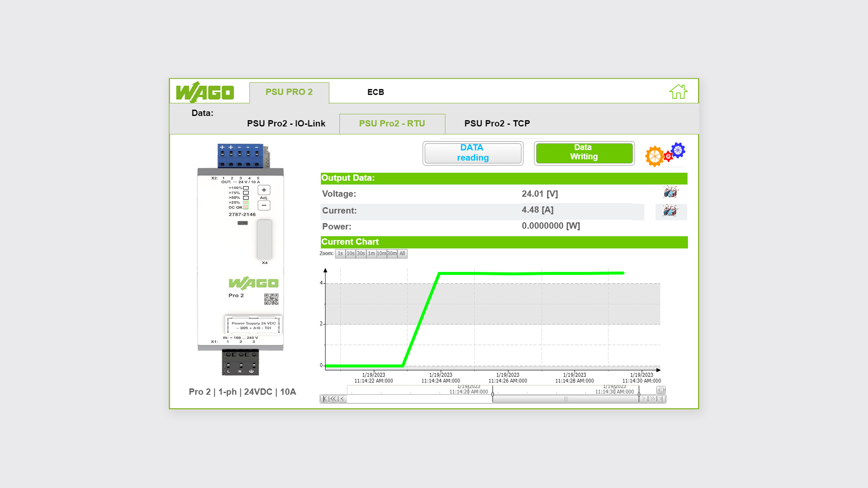Fast forward chart with double right arrow
Screen dimensions: 868x488
coord(652,399)
